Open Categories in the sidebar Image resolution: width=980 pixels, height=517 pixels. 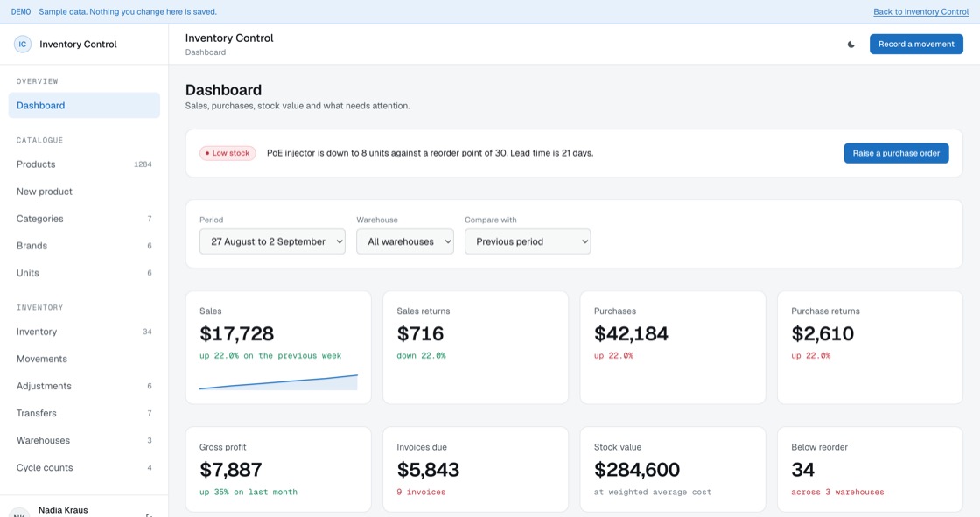pos(84,219)
